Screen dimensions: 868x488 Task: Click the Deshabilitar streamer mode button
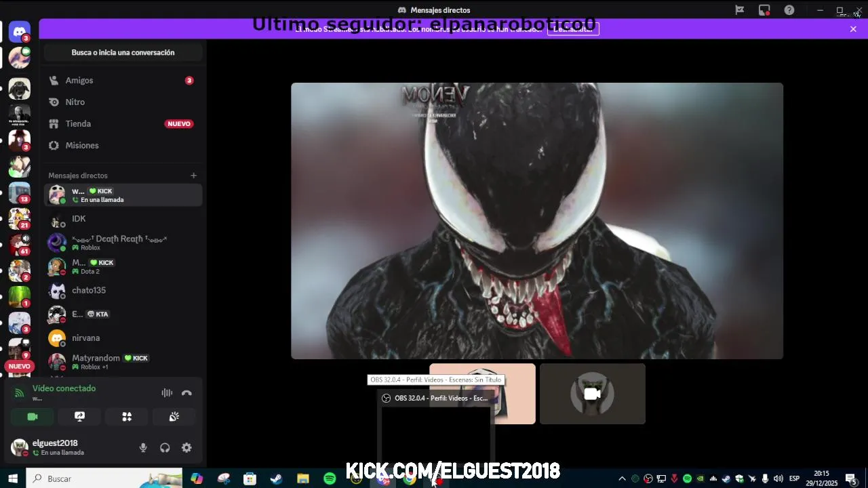[x=573, y=28]
